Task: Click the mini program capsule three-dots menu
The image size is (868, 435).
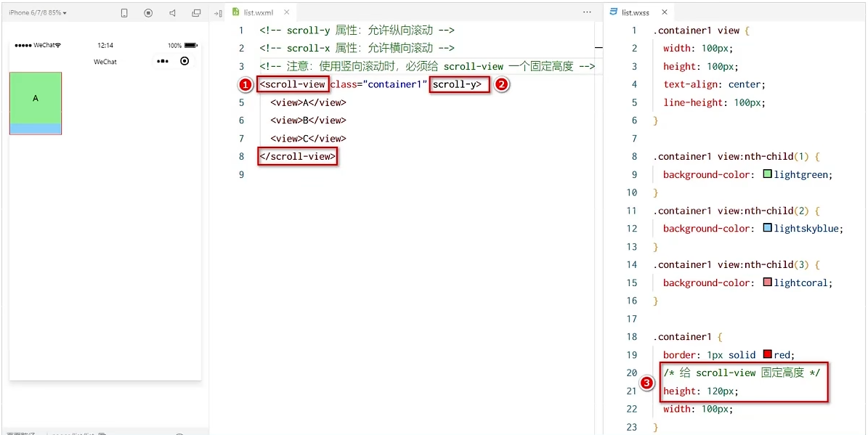Action: (163, 62)
